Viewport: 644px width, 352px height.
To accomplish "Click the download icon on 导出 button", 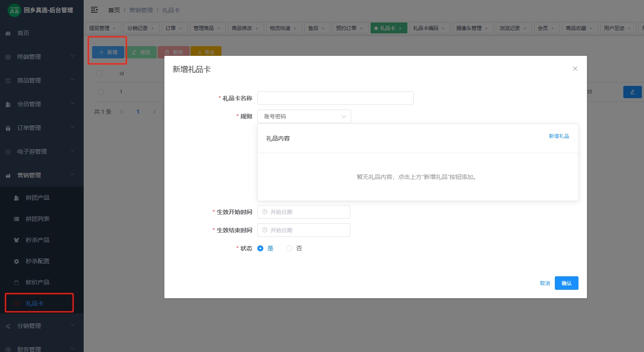I will coord(199,52).
